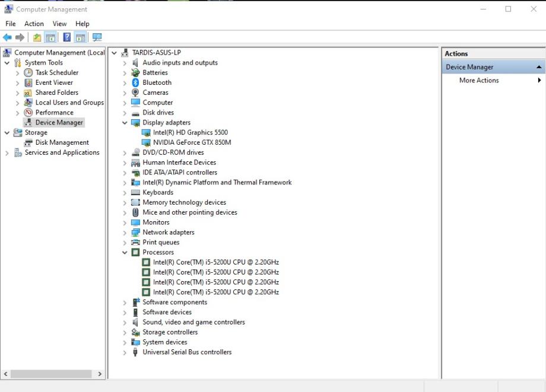Click the Bluetooth category icon
The width and height of the screenshot is (546, 392).
coord(135,82)
